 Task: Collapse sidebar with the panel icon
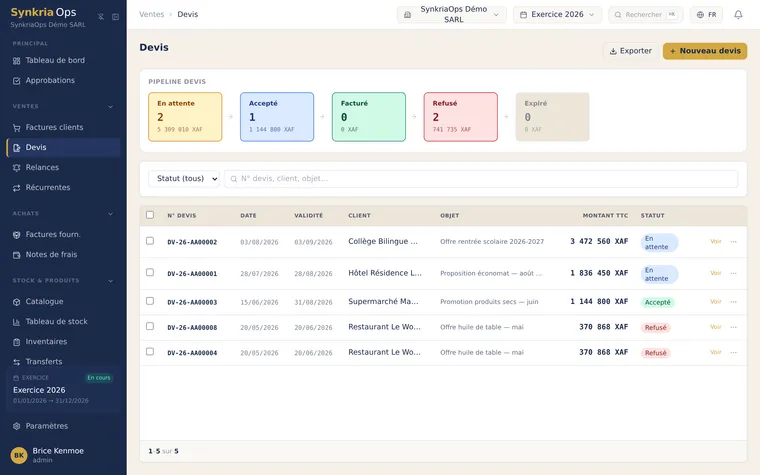click(115, 16)
